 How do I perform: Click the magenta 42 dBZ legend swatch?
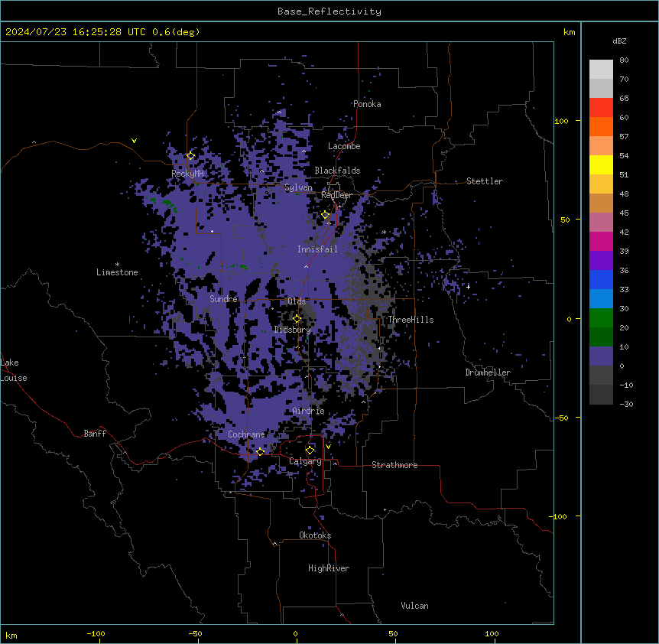click(601, 241)
